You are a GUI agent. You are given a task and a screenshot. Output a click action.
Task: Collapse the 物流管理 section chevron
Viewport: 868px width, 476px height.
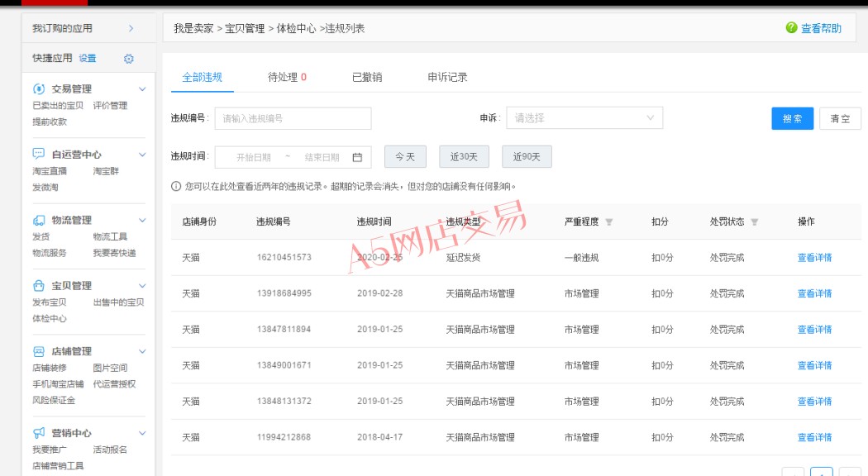pyautogui.click(x=142, y=221)
